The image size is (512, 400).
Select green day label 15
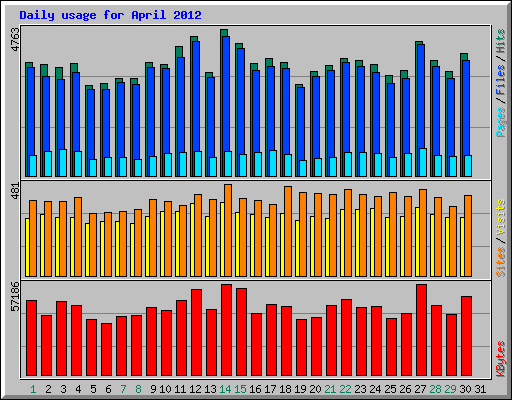pyautogui.click(x=240, y=389)
